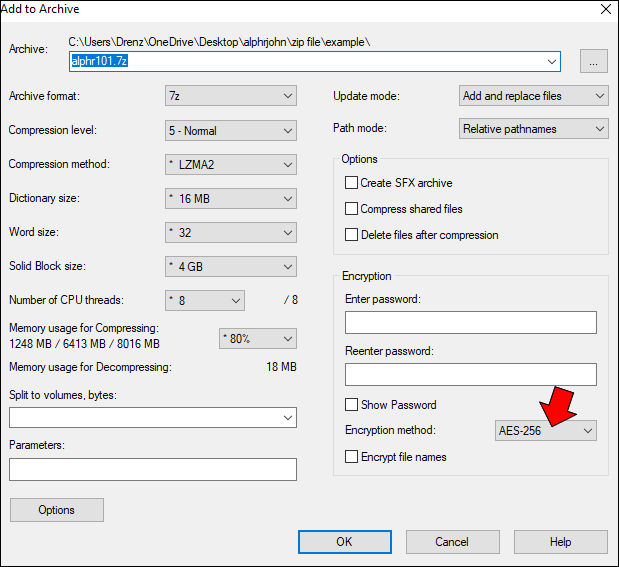Tick the Compress shared files checkbox

[351, 208]
